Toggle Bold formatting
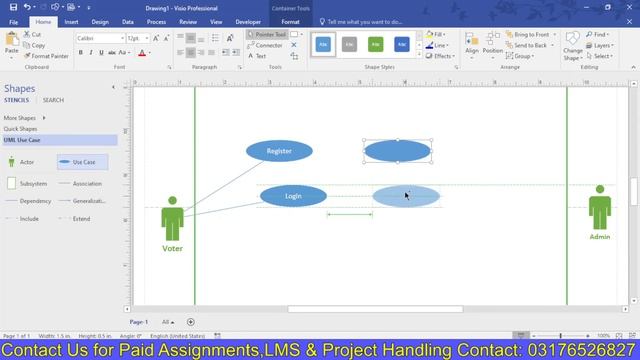Screen dimensions: 640x360 (x=80, y=53)
